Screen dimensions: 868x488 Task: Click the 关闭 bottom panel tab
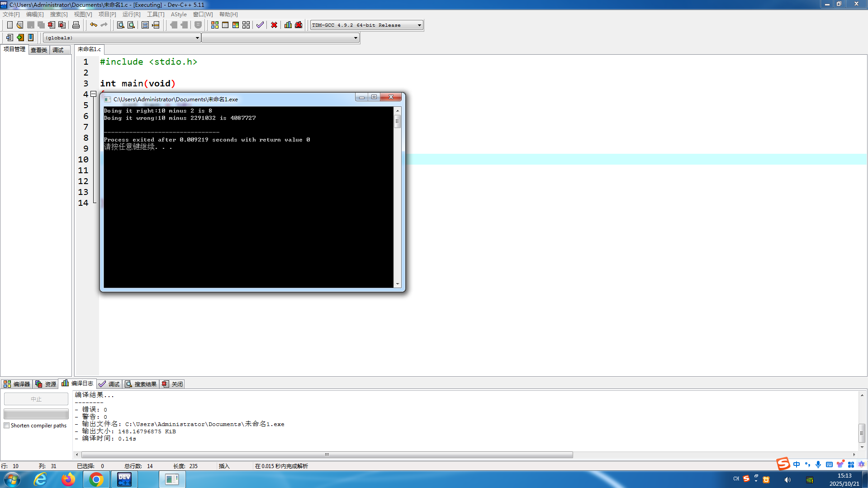[172, 384]
